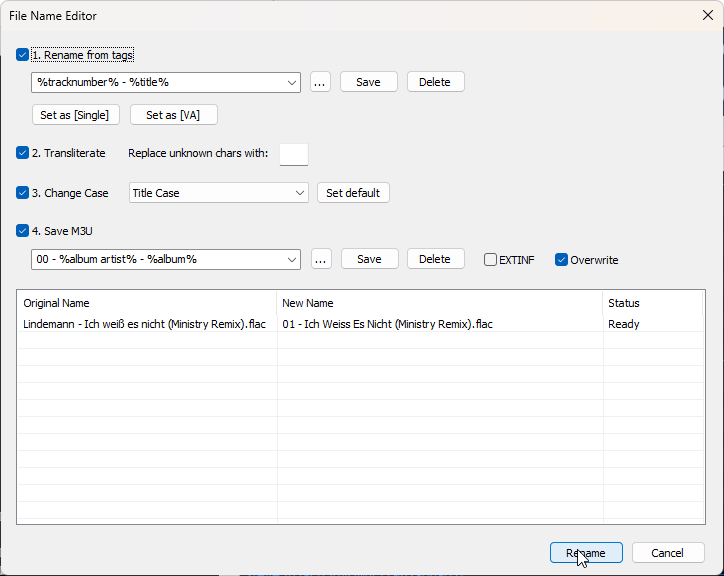Click the New Name column header
This screenshot has height=576, width=724.
point(440,303)
